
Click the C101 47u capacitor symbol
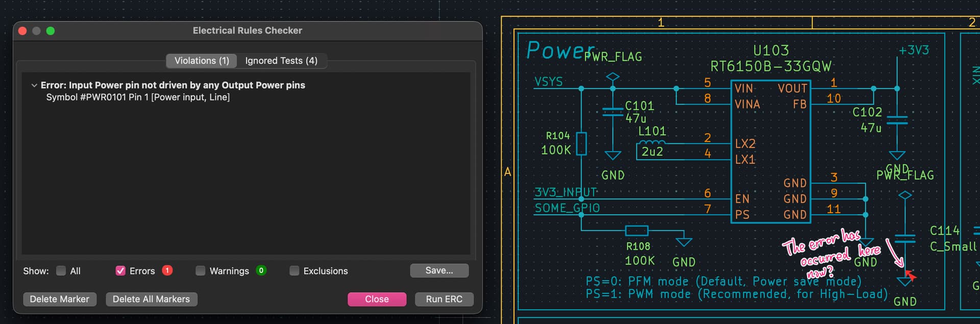[612, 112]
